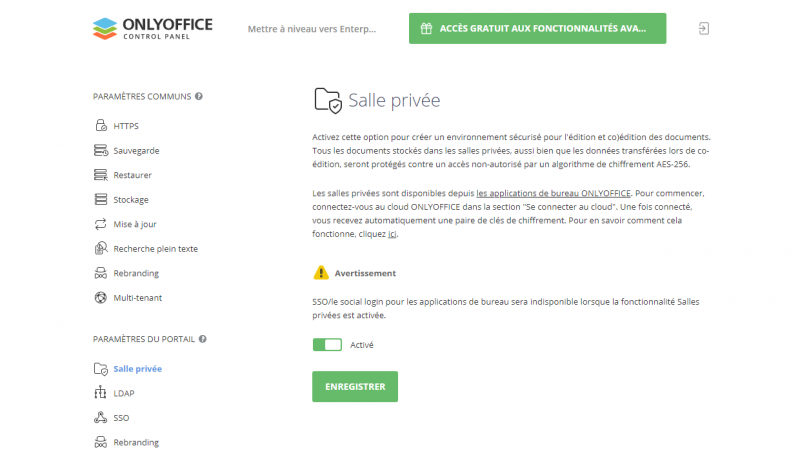Click the SSO sidebar icon
This screenshot has width=800, height=457.
100,418
